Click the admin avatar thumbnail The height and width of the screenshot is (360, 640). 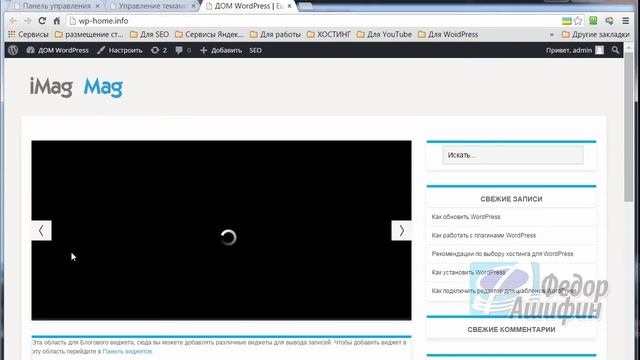point(599,50)
